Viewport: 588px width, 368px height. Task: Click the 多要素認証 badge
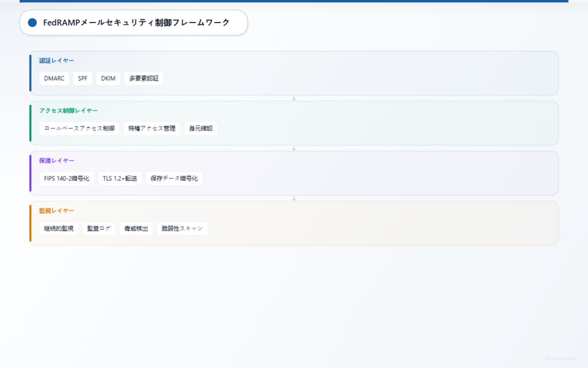[144, 78]
